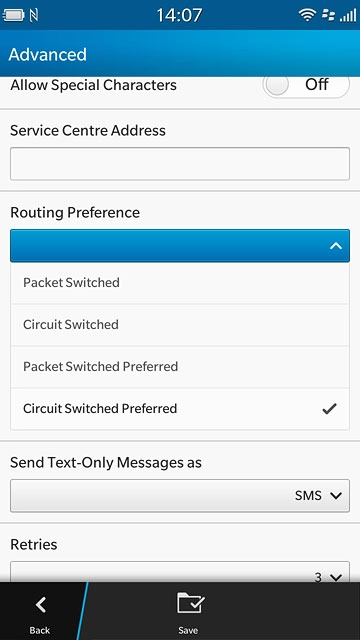Select Circuit Switched routing option
Screen dimensions: 360x640
click(x=180, y=325)
